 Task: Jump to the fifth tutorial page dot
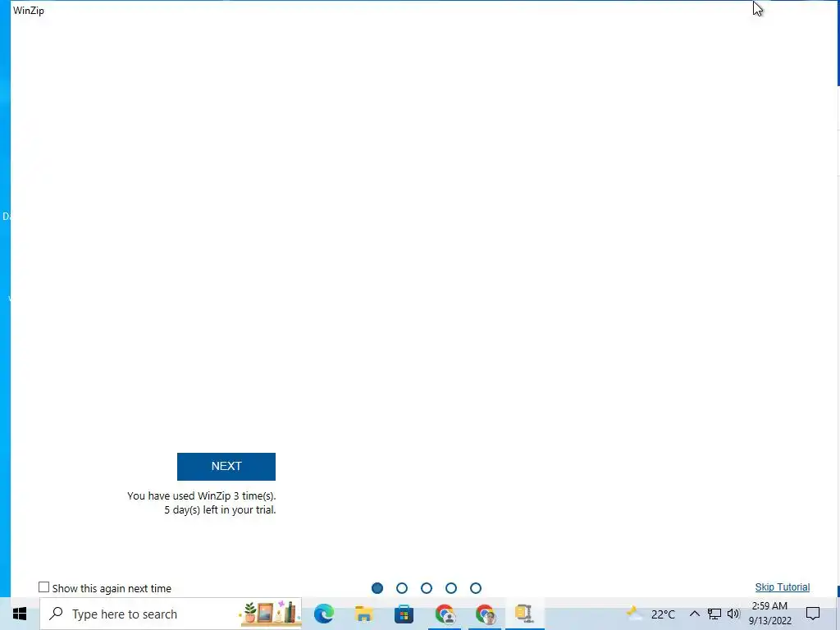click(476, 587)
